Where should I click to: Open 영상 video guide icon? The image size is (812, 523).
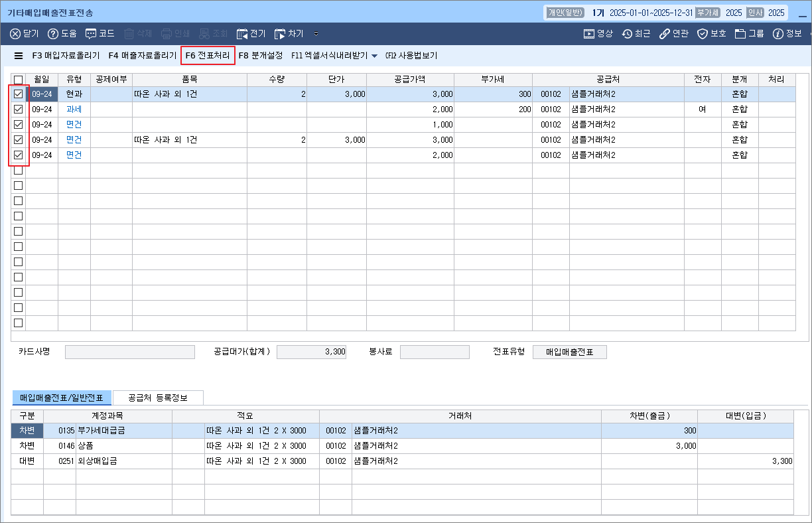coord(588,33)
